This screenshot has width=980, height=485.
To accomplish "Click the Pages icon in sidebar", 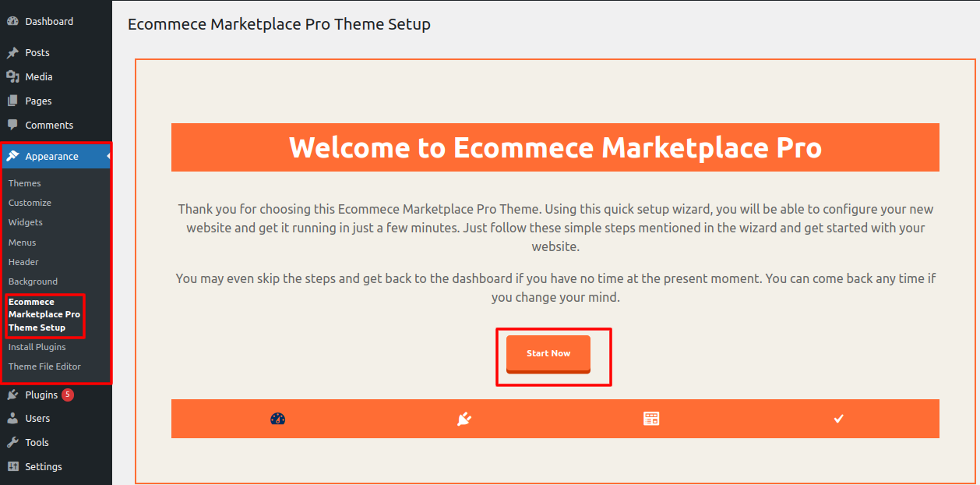I will tap(12, 101).
